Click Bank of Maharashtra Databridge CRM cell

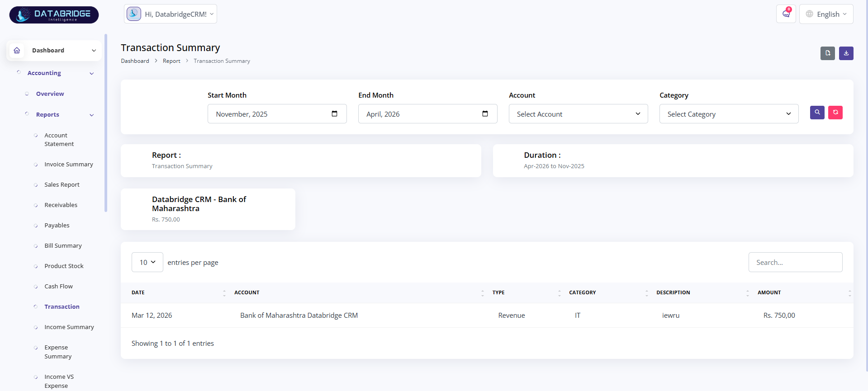point(299,316)
